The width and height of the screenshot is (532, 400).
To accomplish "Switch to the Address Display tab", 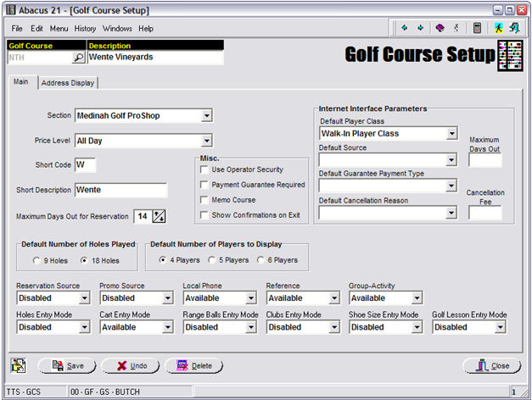I will point(68,83).
